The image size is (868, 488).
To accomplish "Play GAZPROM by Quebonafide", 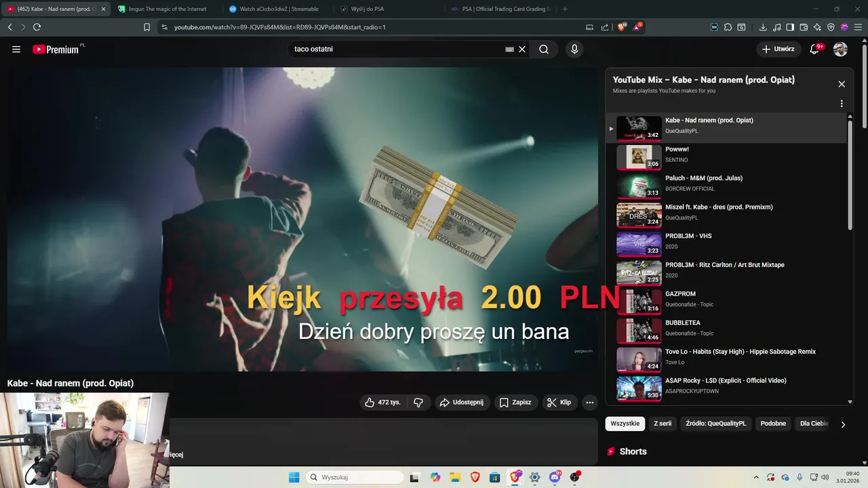I will (726, 302).
